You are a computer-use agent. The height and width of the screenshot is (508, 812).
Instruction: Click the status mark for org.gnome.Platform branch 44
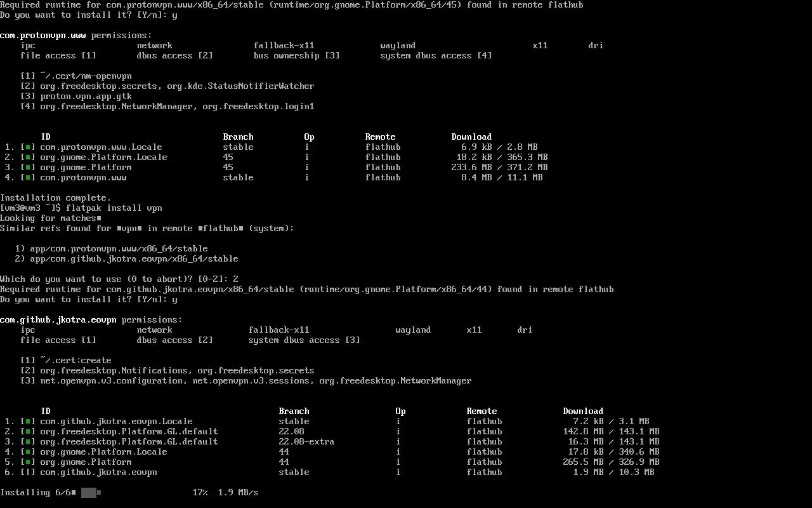[x=28, y=462]
